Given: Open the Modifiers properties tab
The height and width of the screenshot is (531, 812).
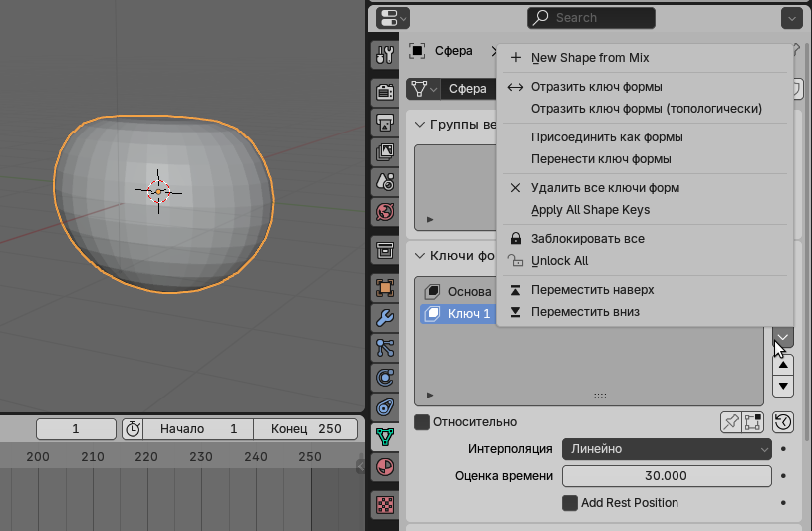Looking at the screenshot, I should pos(385,318).
